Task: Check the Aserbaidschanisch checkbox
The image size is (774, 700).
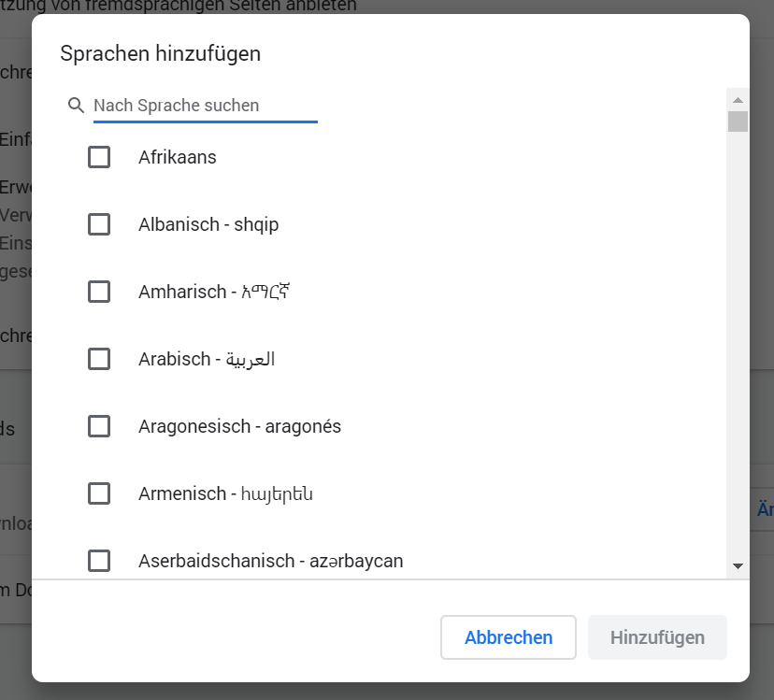Action: pyautogui.click(x=99, y=561)
